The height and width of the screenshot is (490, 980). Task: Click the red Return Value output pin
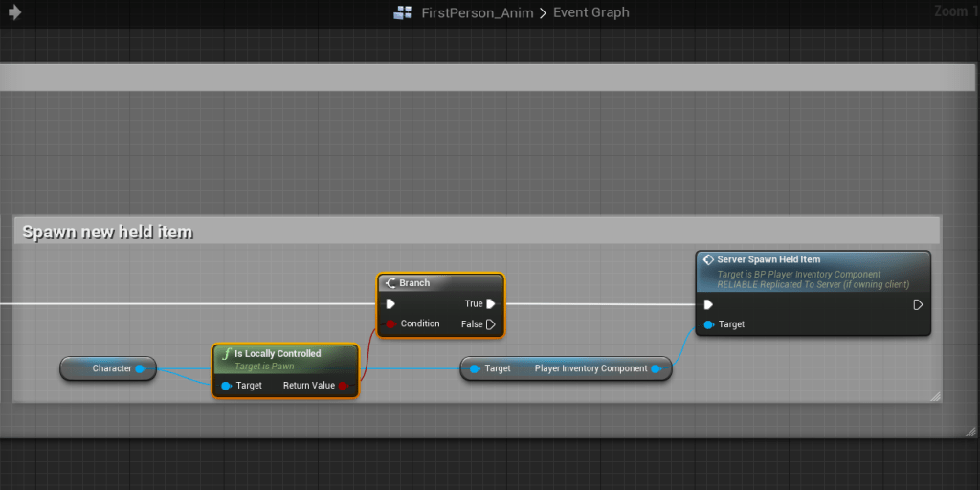[344, 386]
